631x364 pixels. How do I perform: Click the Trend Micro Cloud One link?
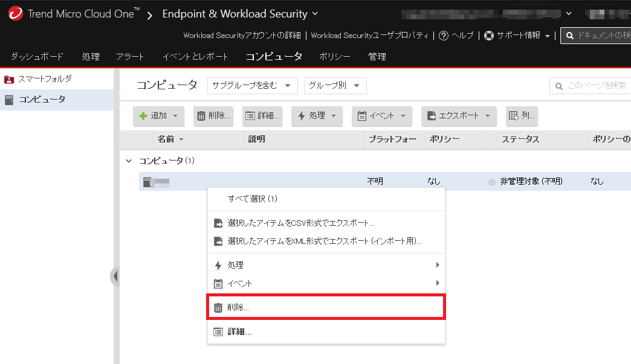coord(83,14)
